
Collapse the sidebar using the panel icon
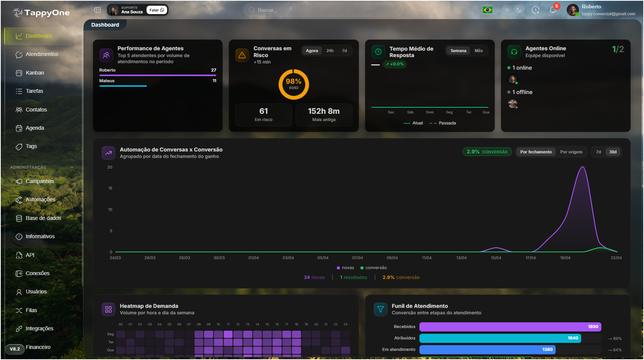(97, 10)
